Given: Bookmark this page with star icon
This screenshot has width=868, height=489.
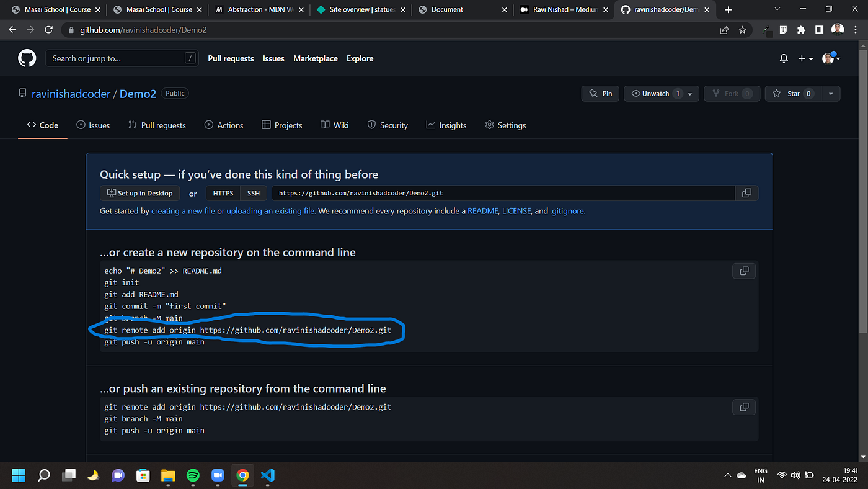Looking at the screenshot, I should pos(742,30).
